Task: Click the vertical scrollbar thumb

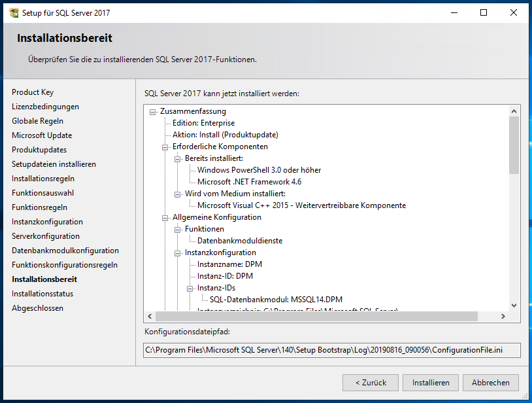Action: pos(514,145)
